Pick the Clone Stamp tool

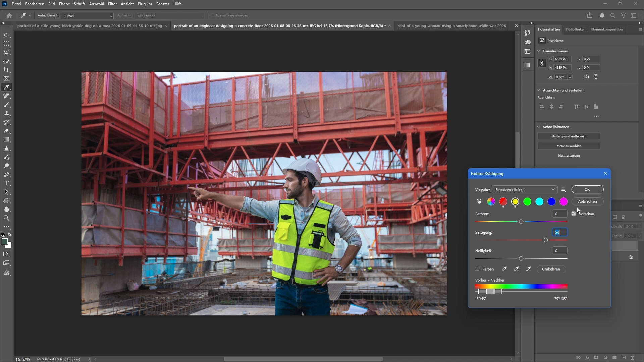point(6,114)
